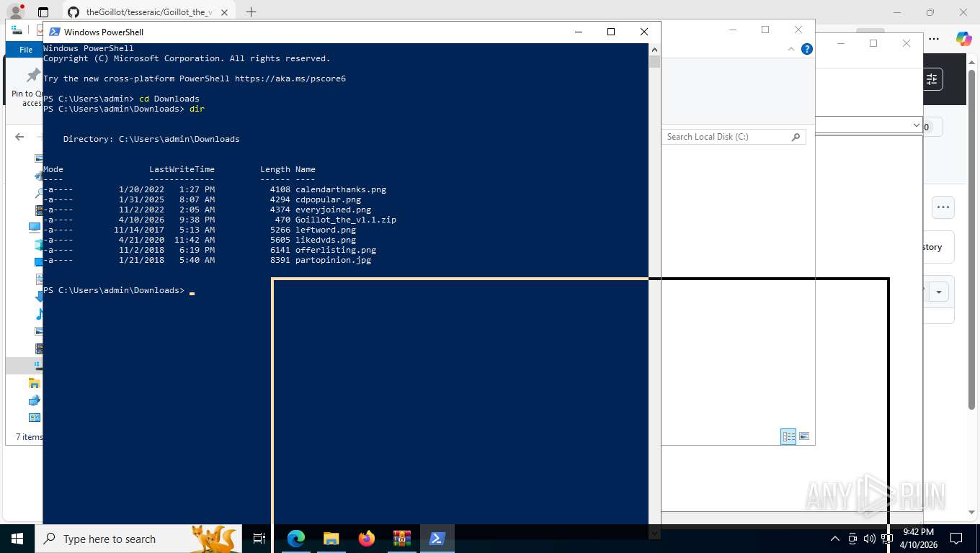Click the network tray icon
Screen dimensions: 980x553
tap(887, 539)
